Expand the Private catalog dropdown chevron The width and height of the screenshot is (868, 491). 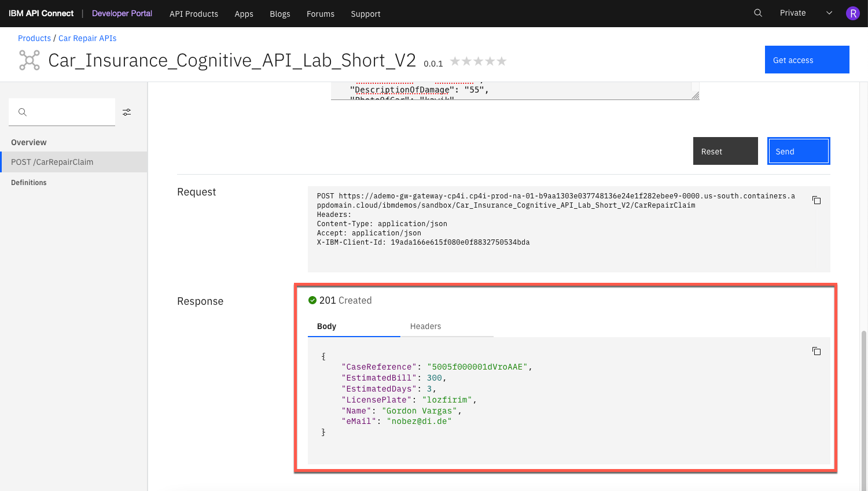click(829, 13)
